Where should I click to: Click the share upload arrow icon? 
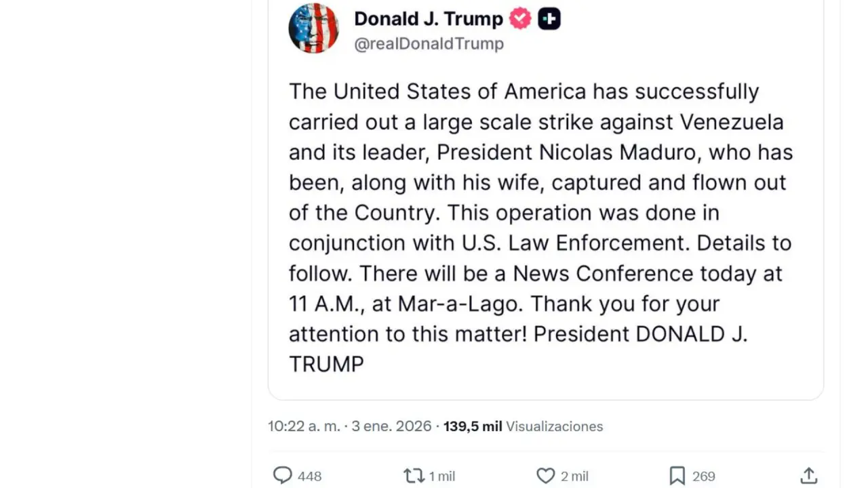coord(808,476)
